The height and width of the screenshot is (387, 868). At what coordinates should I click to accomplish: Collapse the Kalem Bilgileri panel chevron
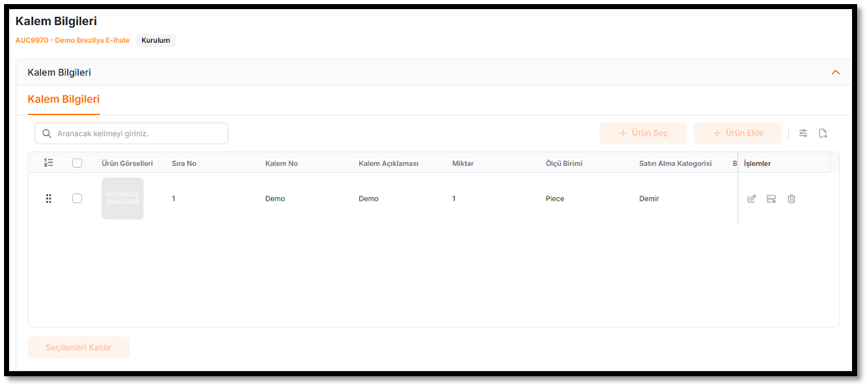(834, 72)
